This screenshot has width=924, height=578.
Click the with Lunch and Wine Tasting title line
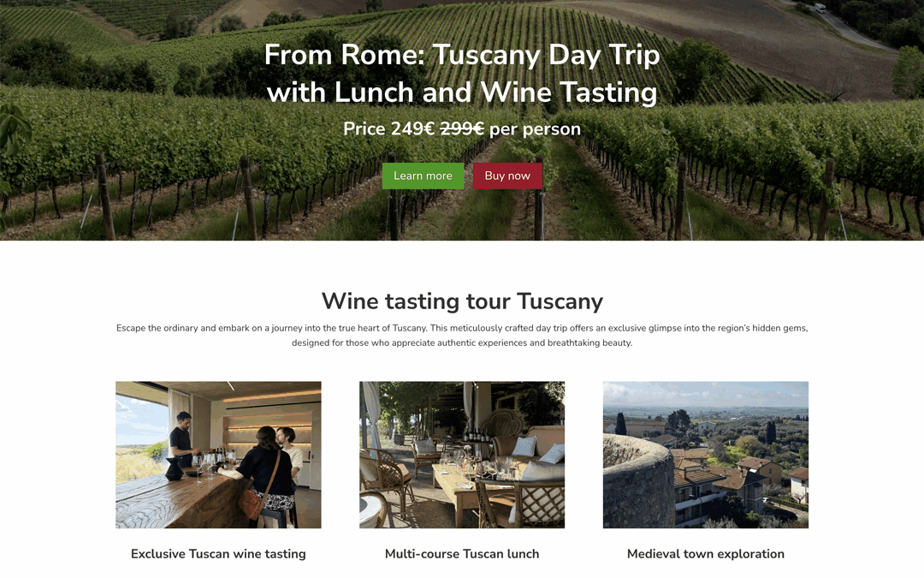pyautogui.click(x=462, y=92)
